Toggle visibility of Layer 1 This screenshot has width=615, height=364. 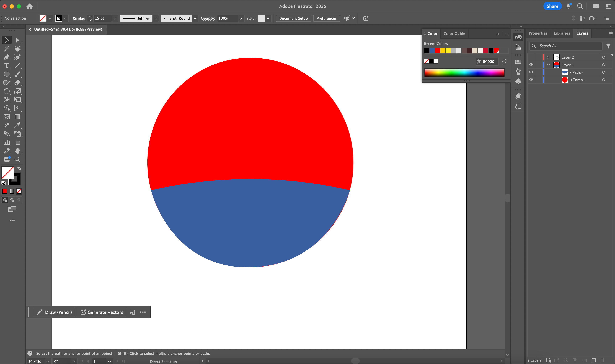click(531, 65)
